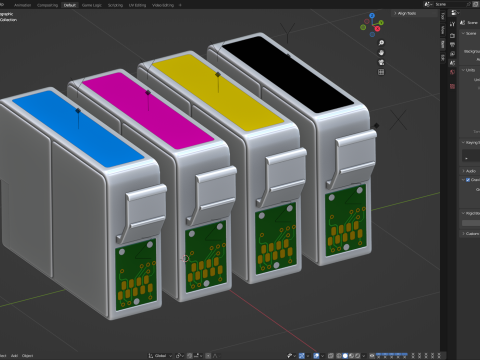Open the UV Editing workspace tab
This screenshot has height=360, width=480.
(137, 5)
